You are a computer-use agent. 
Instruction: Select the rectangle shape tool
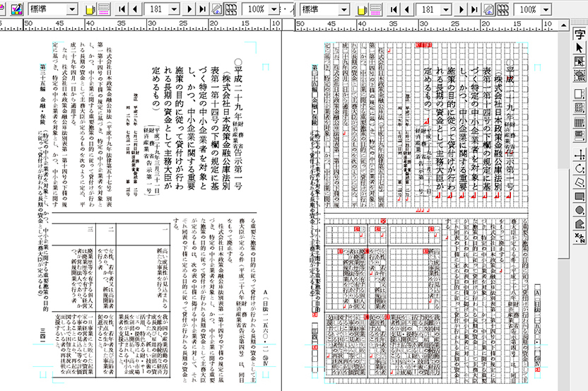tap(580, 196)
